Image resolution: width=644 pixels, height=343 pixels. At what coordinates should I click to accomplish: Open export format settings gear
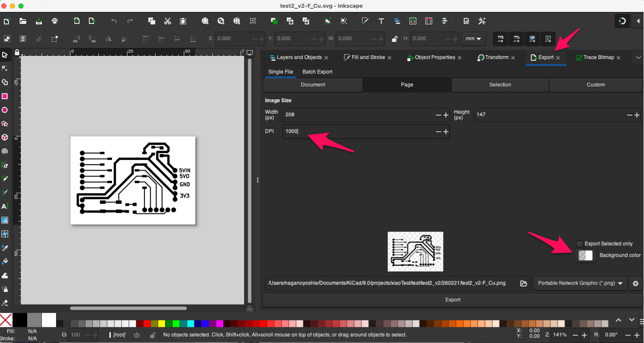pyautogui.click(x=635, y=283)
